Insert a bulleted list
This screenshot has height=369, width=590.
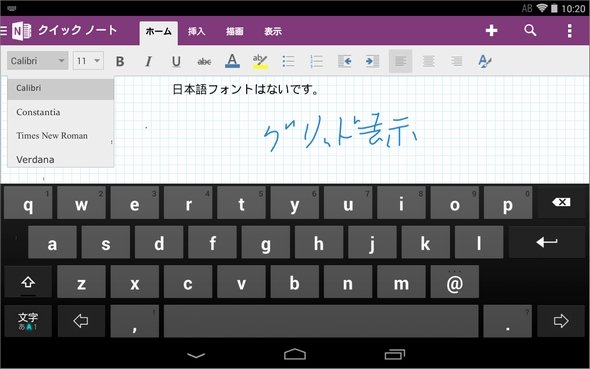coord(288,61)
